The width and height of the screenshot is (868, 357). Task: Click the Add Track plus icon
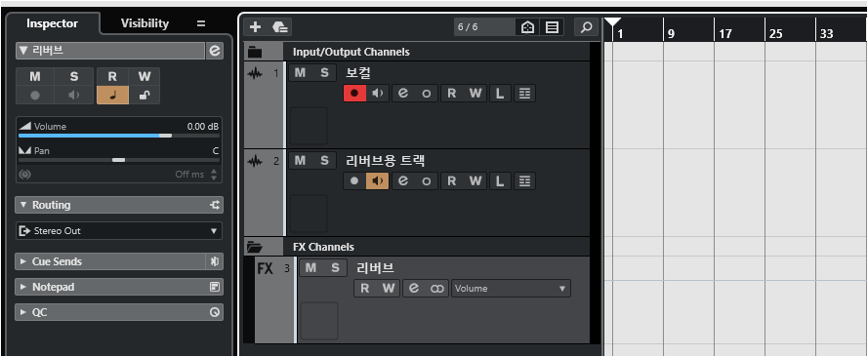click(255, 27)
